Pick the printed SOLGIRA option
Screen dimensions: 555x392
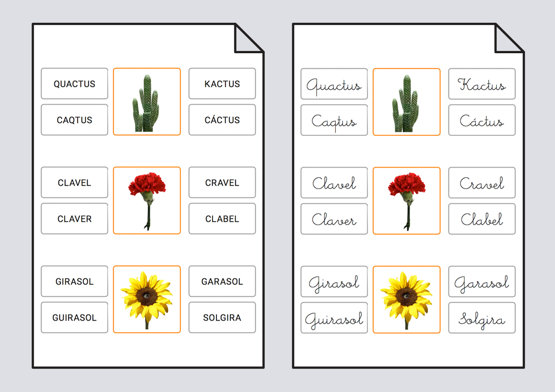[222, 318]
